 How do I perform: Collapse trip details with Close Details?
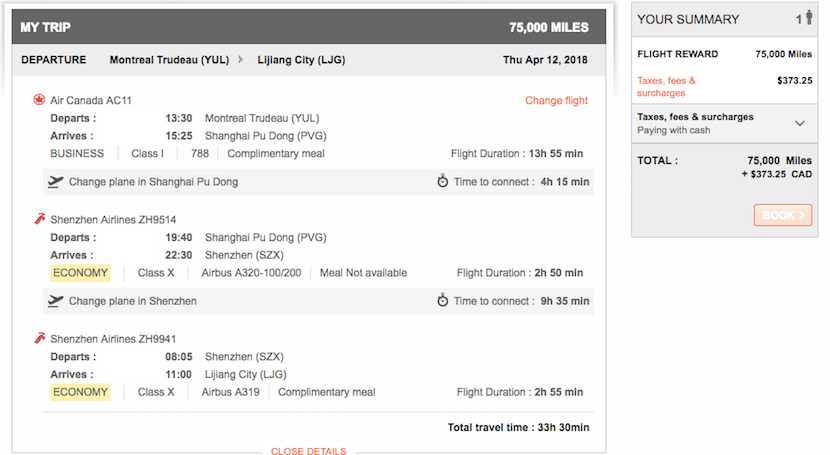308,451
